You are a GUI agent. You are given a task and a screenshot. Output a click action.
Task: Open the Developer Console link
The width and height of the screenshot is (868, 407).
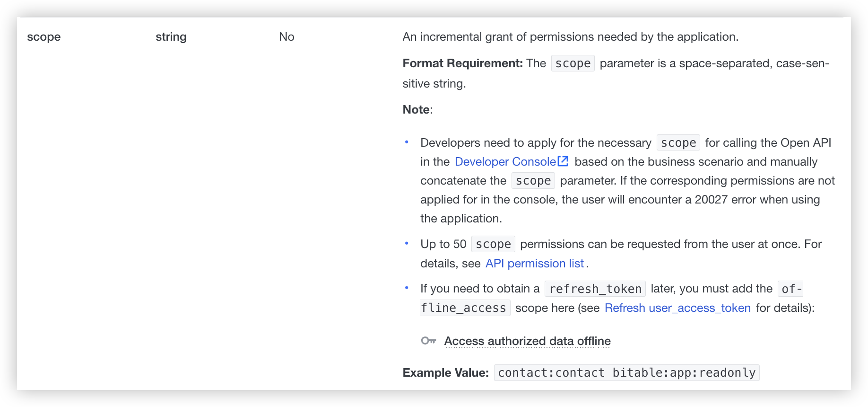(x=505, y=162)
